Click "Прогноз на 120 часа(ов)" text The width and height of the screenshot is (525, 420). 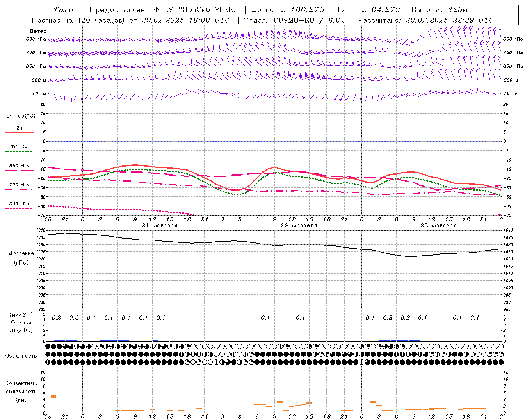[x=79, y=20]
